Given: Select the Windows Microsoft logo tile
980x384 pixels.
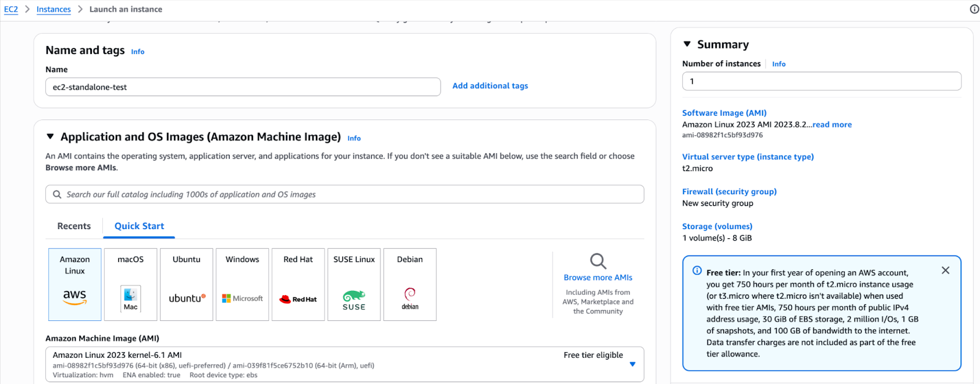Looking at the screenshot, I should click(243, 284).
